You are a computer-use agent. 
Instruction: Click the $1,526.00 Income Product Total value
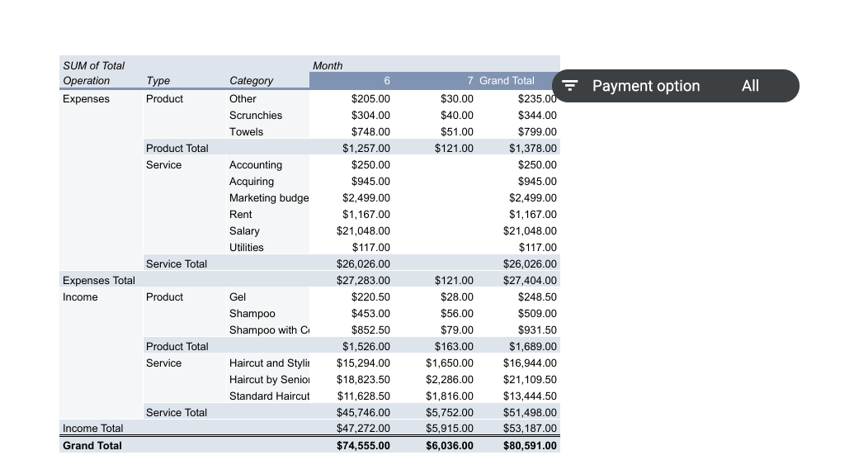pos(366,346)
